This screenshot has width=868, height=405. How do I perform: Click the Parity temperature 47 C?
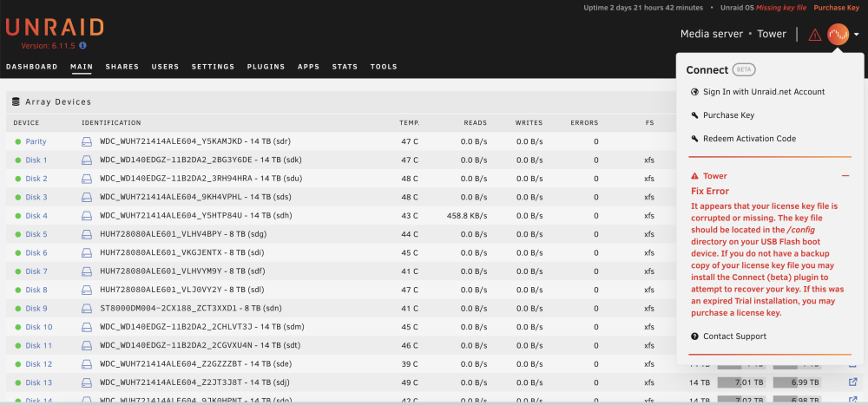click(x=410, y=141)
